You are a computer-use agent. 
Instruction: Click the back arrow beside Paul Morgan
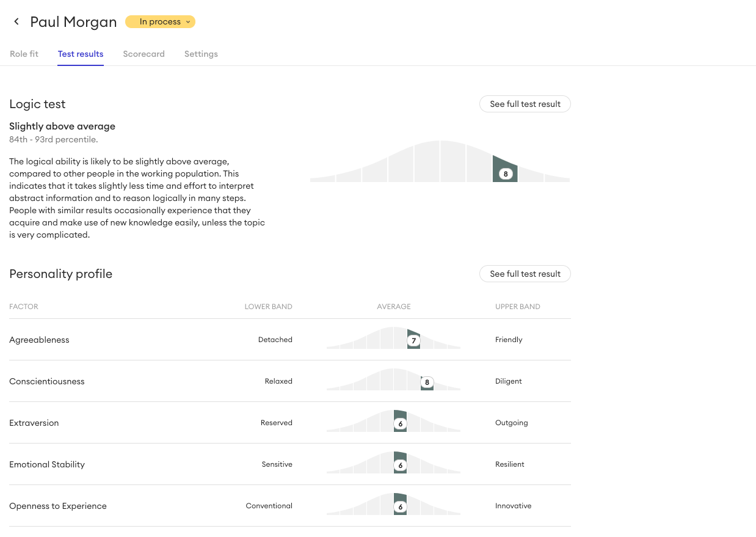tap(16, 22)
